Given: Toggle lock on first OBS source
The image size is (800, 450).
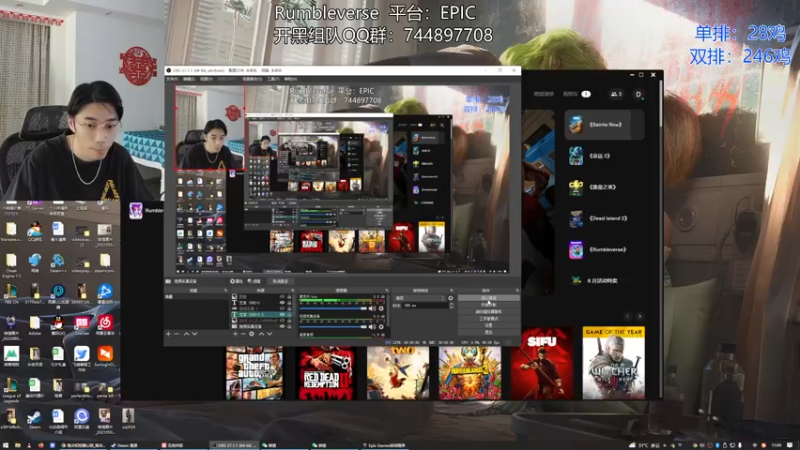Looking at the screenshot, I should point(289,296).
